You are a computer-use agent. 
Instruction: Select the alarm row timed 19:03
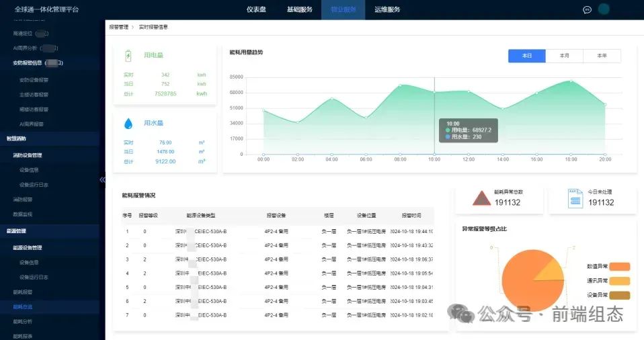point(278,302)
